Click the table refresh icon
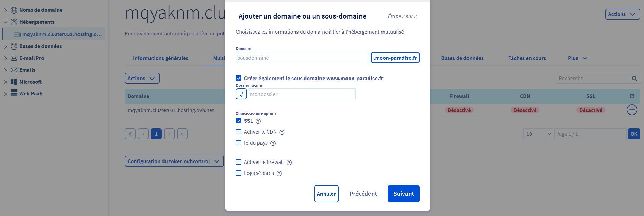The height and width of the screenshot is (216, 644). point(632,96)
